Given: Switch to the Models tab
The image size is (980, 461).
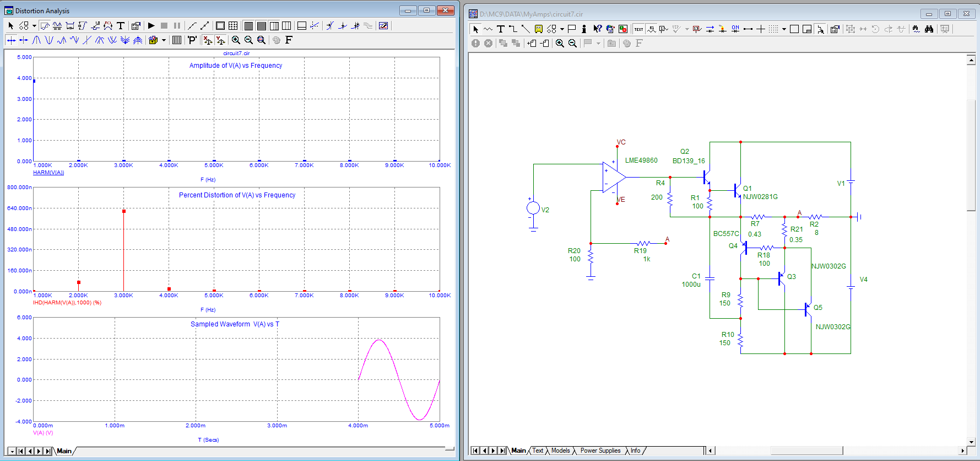Looking at the screenshot, I should (x=560, y=451).
